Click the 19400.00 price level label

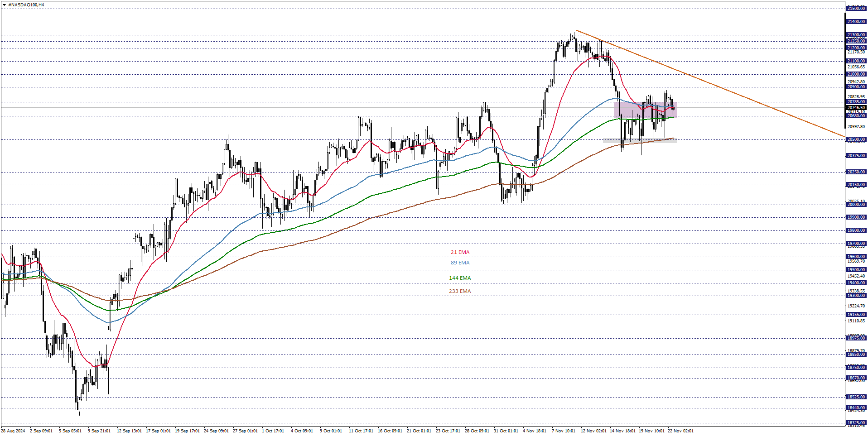pyautogui.click(x=856, y=283)
